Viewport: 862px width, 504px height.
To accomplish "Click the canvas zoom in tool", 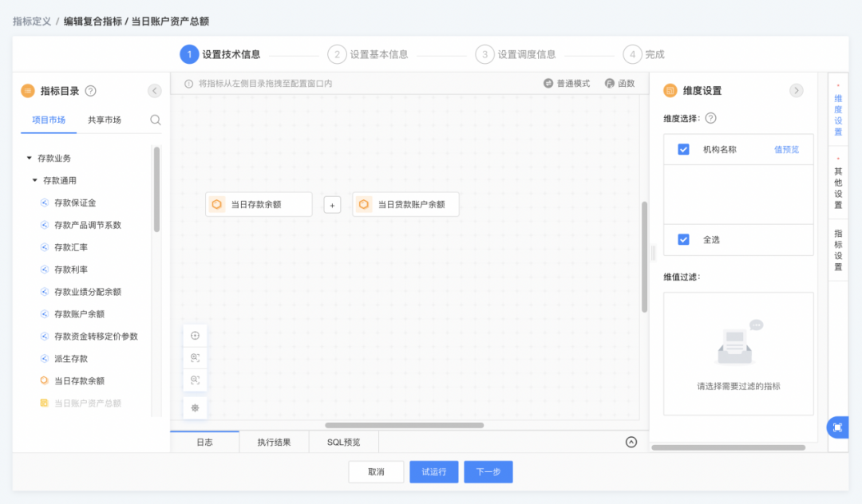I will coord(196,358).
